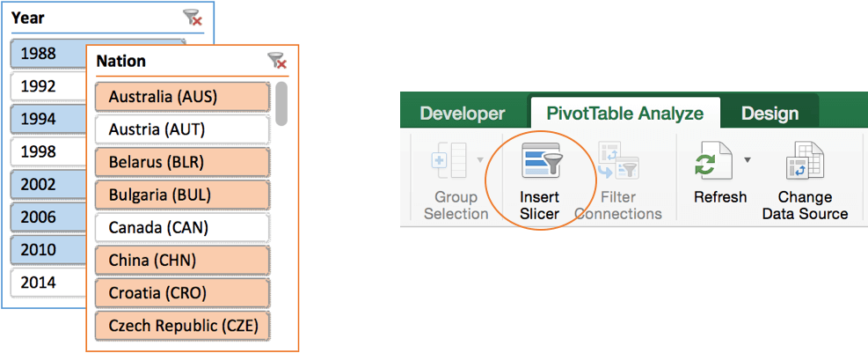This screenshot has height=353, width=868.
Task: Click Czech Republic (CZE) slicer item
Action: tap(181, 326)
